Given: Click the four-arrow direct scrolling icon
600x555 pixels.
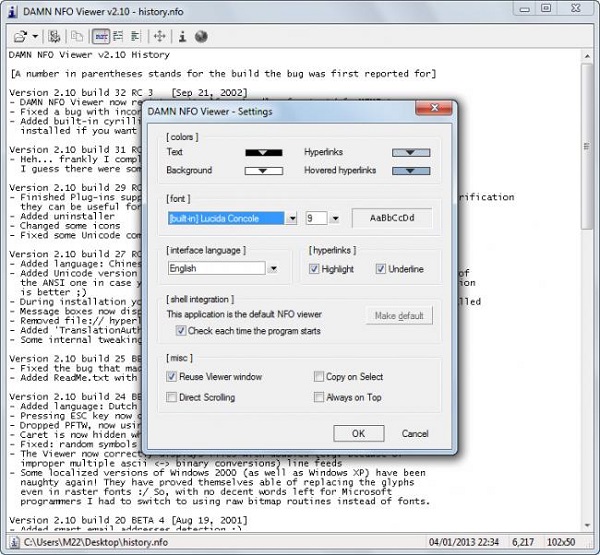Looking at the screenshot, I should (x=160, y=36).
